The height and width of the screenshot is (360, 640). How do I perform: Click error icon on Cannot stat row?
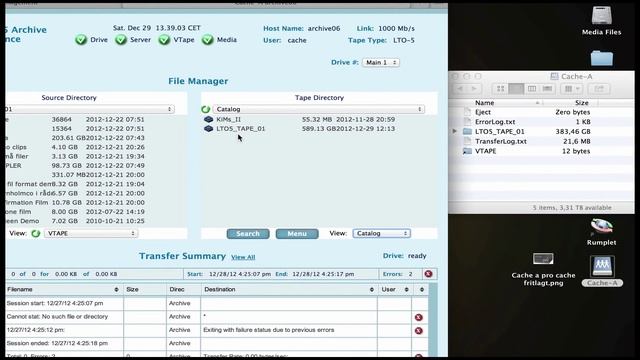click(418, 317)
